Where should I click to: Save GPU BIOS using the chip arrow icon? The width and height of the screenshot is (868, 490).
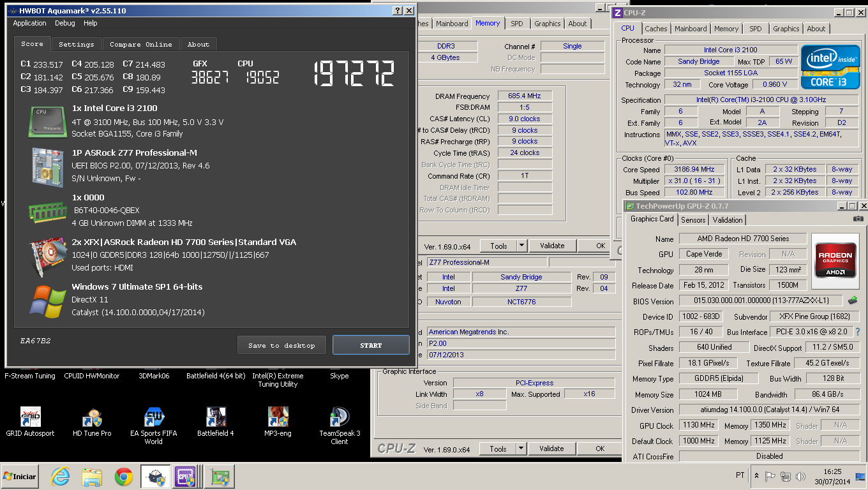(853, 300)
